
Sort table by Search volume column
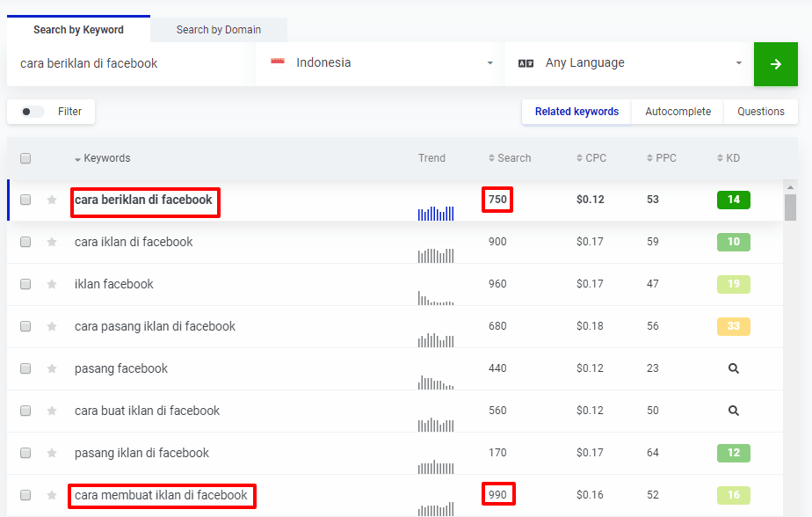tap(510, 158)
